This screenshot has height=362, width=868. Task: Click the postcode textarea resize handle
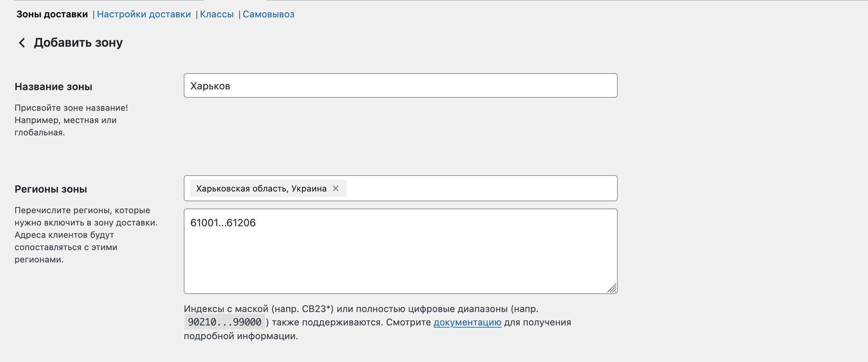612,288
